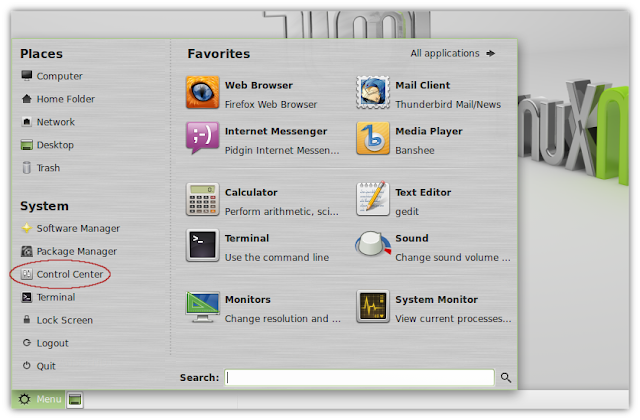This screenshot has height=420, width=640.
Task: Open the Calculator icon
Action: (x=203, y=200)
